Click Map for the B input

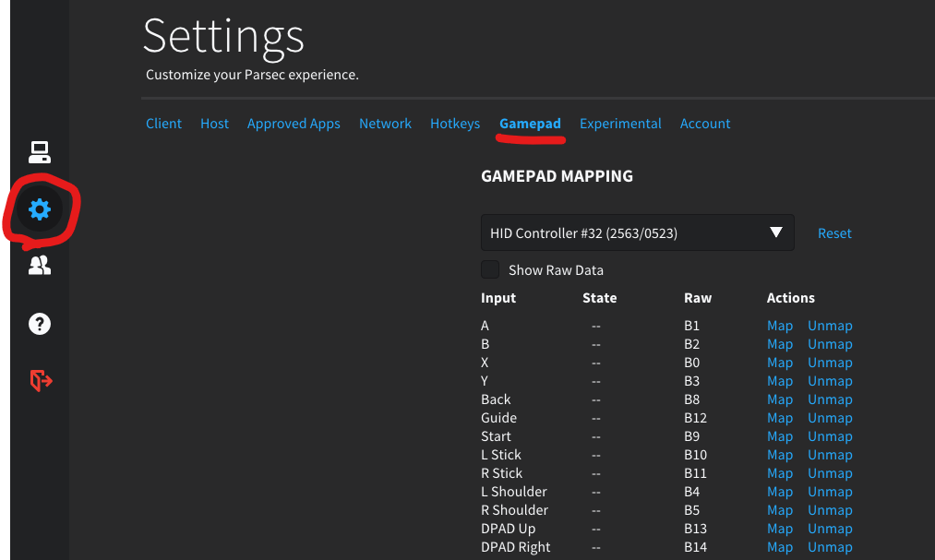point(779,344)
